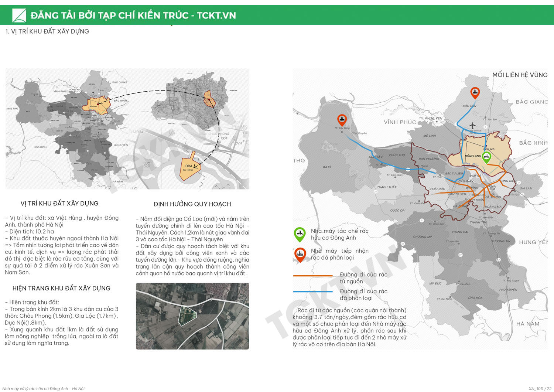Click the page number XA_1011 / 22
554x392 pixels.
[540, 389]
